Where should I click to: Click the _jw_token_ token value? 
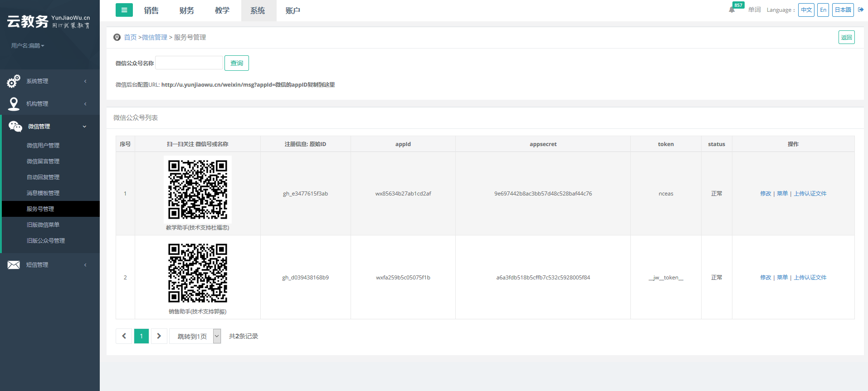tap(666, 278)
